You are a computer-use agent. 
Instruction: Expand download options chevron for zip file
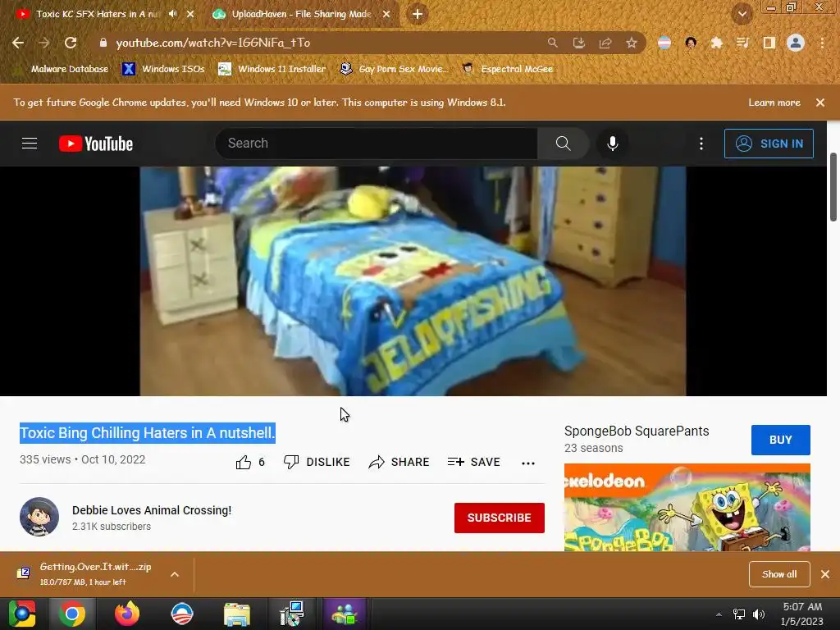(x=175, y=574)
